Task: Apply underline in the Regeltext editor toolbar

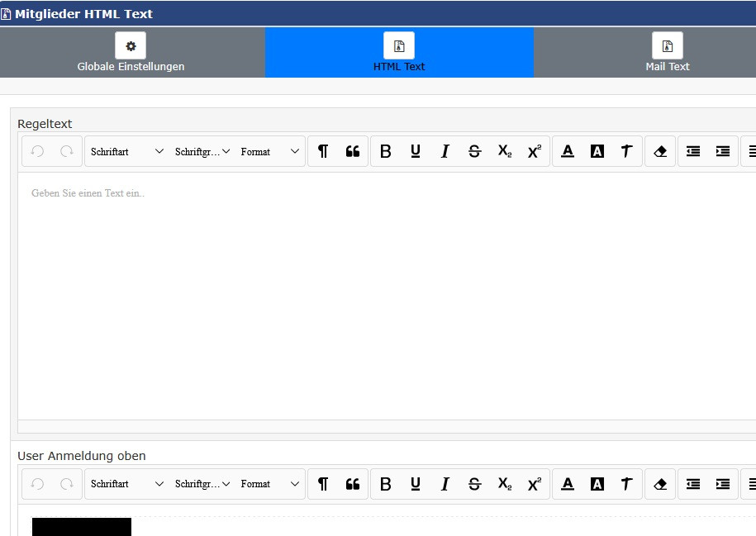Action: [x=415, y=151]
